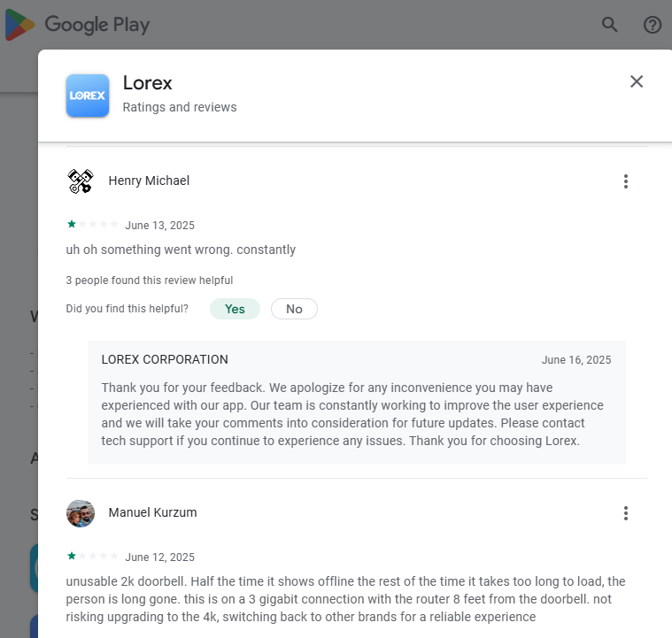Screen dimensions: 672x638
Task: Click the 'Did you find this helpful?' label
Action: 127,309
